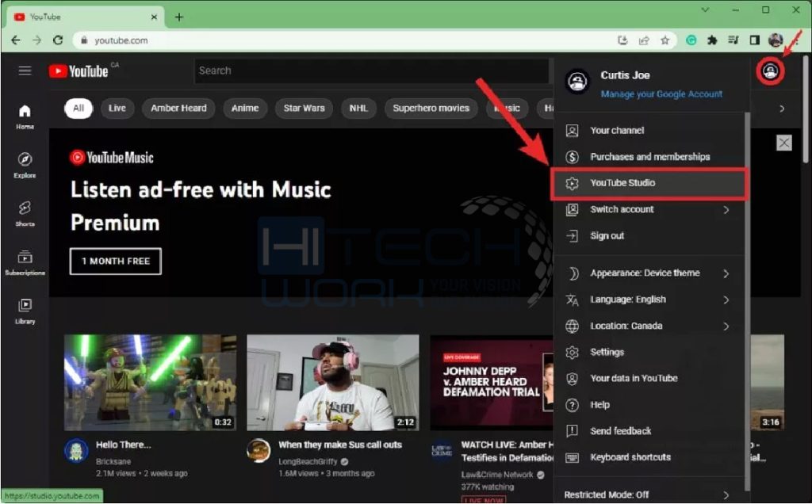Select the All filter chip
Viewport: 812px width, 504px height.
click(x=79, y=108)
